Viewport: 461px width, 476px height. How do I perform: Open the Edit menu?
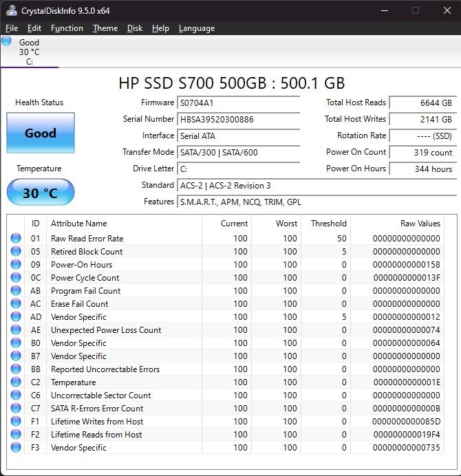pyautogui.click(x=34, y=28)
